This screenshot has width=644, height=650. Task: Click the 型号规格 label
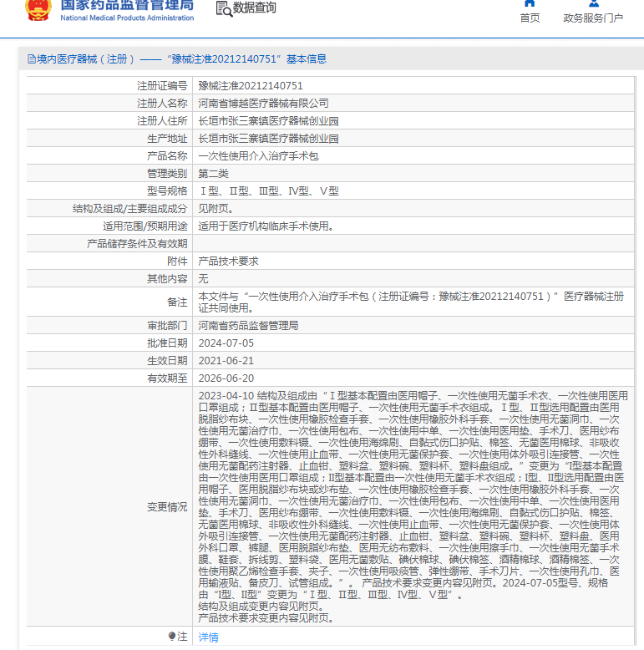[167, 191]
